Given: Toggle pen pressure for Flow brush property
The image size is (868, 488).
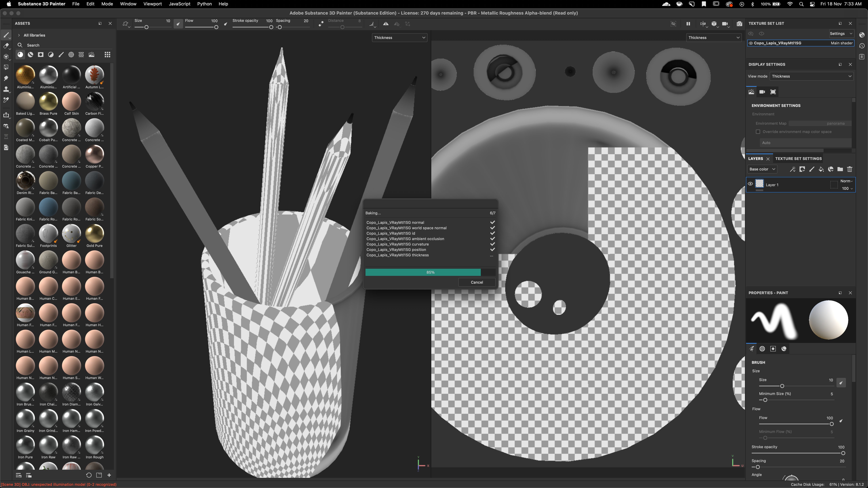Looking at the screenshot, I should pos(841,421).
